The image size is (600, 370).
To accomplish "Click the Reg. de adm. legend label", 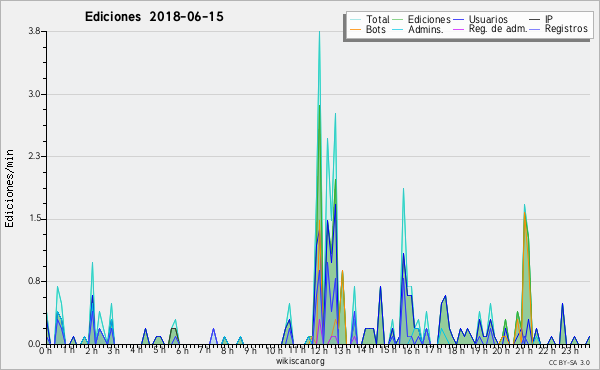I will (498, 29).
